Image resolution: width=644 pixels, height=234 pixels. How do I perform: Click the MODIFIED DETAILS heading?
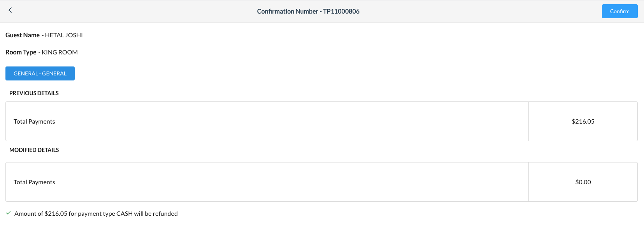tap(34, 150)
